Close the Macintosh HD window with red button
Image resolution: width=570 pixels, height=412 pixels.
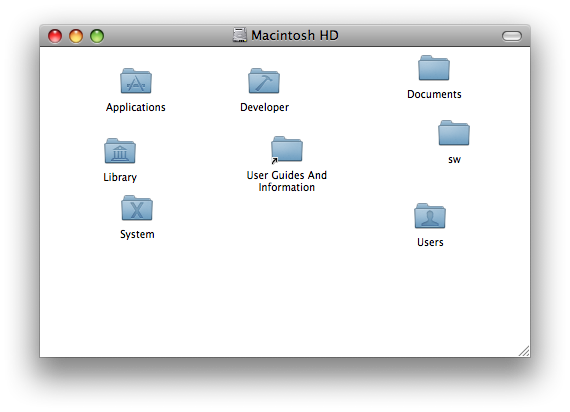pos(55,36)
